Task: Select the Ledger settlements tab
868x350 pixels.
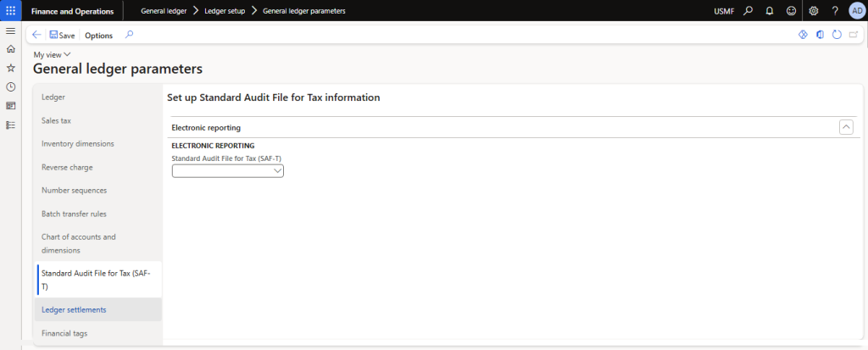Action: click(x=74, y=309)
